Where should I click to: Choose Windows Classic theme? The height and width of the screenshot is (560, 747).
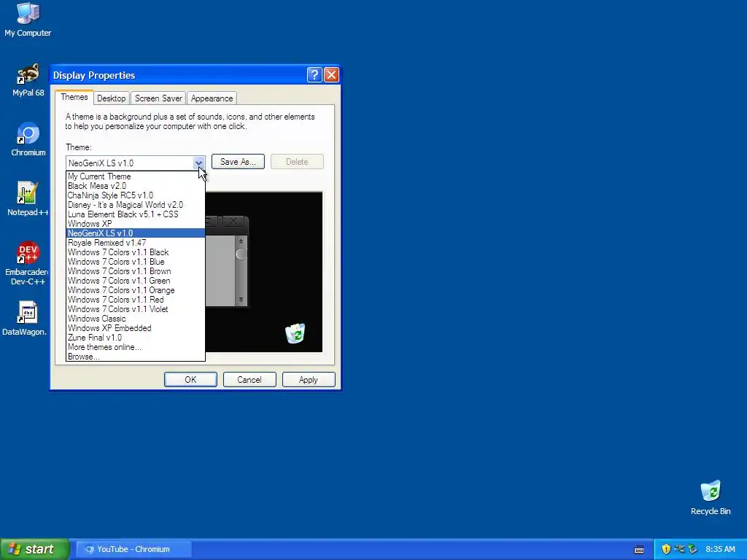tap(135, 319)
